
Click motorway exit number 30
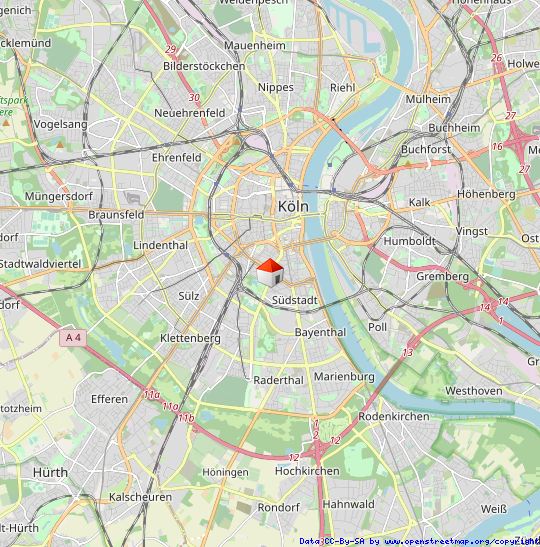(194, 97)
